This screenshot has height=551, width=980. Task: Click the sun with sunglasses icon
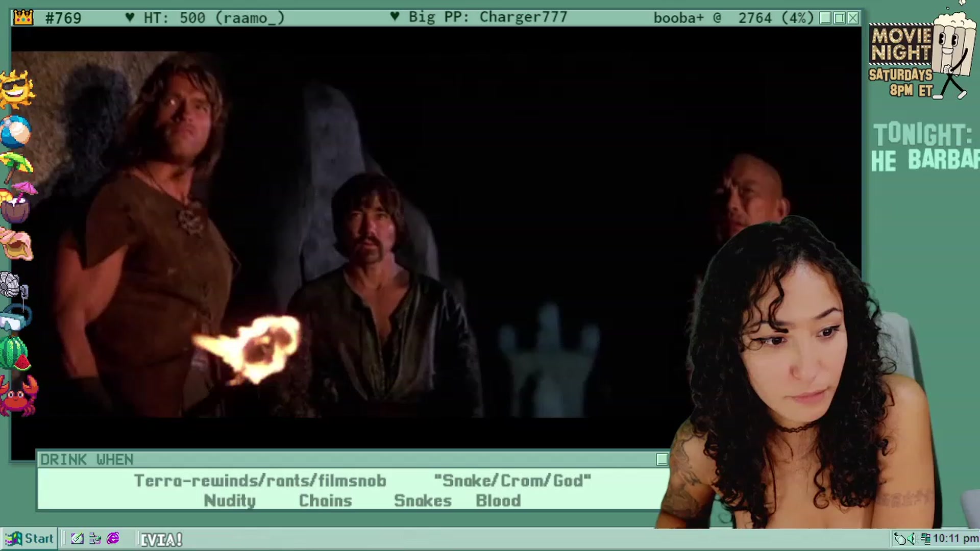tap(17, 89)
